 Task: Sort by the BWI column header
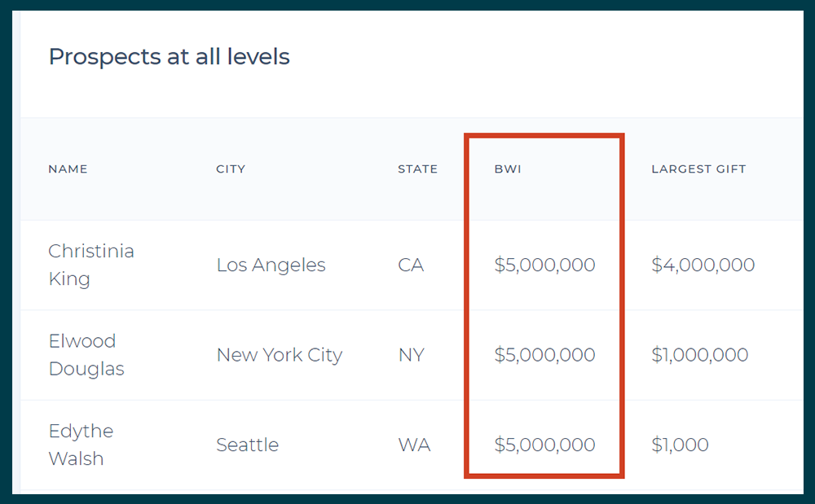point(507,169)
